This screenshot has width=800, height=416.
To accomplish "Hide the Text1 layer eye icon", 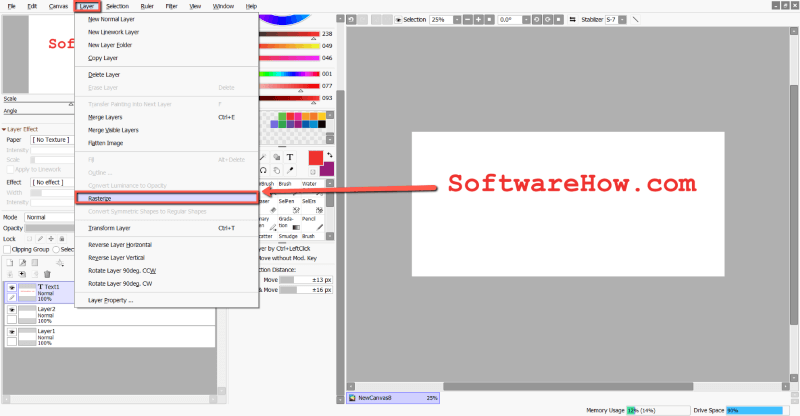I will 12,287.
